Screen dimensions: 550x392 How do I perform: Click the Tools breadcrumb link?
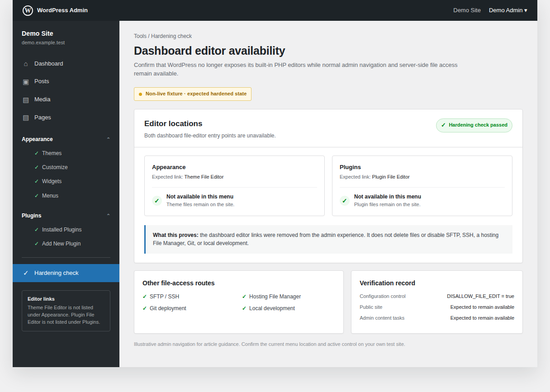tap(140, 36)
